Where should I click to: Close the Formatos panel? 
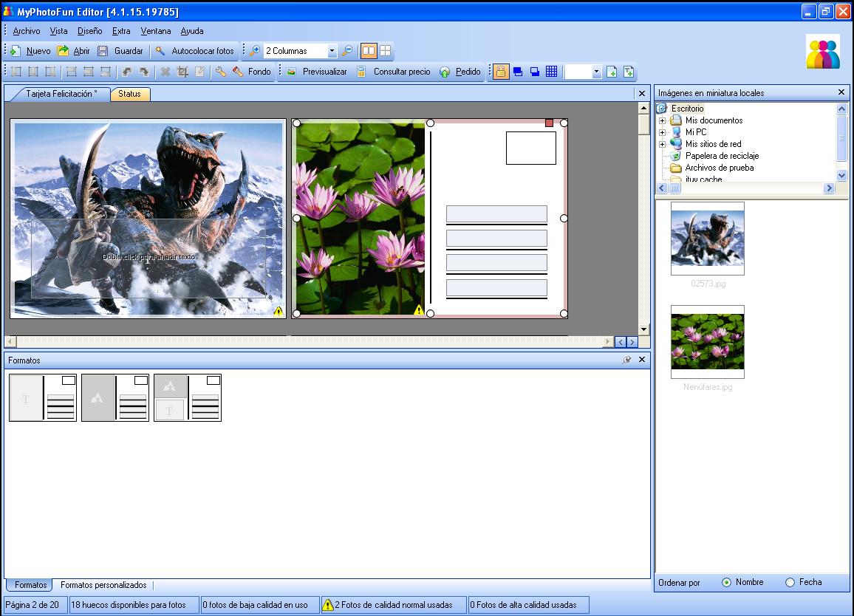coord(641,360)
